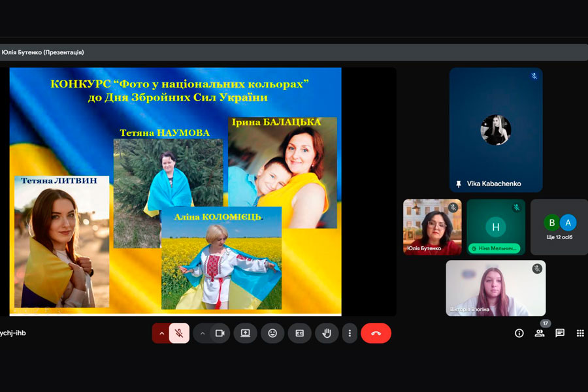The height and width of the screenshot is (392, 588).
Task: Click the shared presentation slide
Action: (x=175, y=191)
